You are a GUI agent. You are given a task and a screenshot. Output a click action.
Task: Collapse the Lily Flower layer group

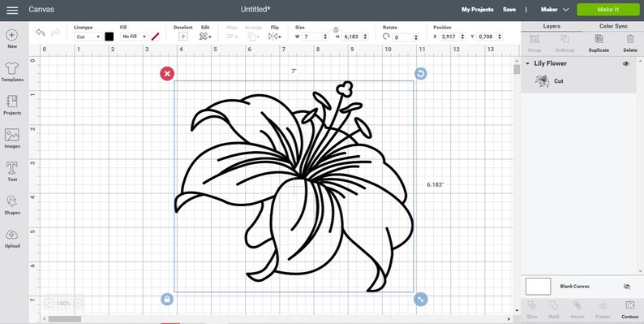tap(528, 63)
